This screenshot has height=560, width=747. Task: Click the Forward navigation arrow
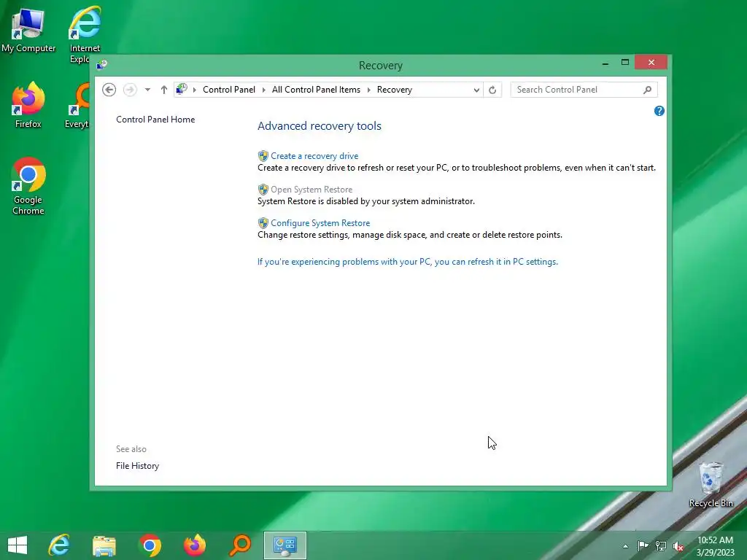click(130, 90)
